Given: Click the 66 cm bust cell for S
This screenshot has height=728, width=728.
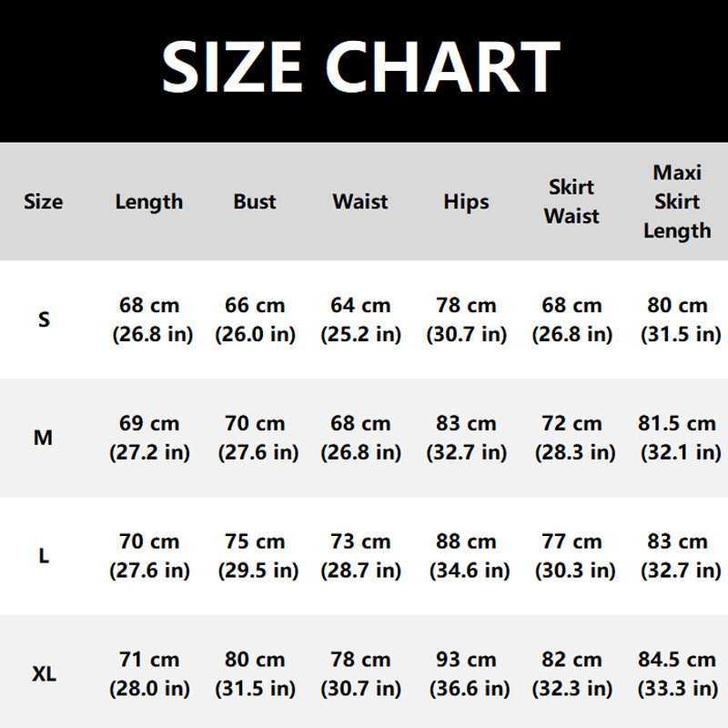Looking at the screenshot, I should pyautogui.click(x=255, y=319).
